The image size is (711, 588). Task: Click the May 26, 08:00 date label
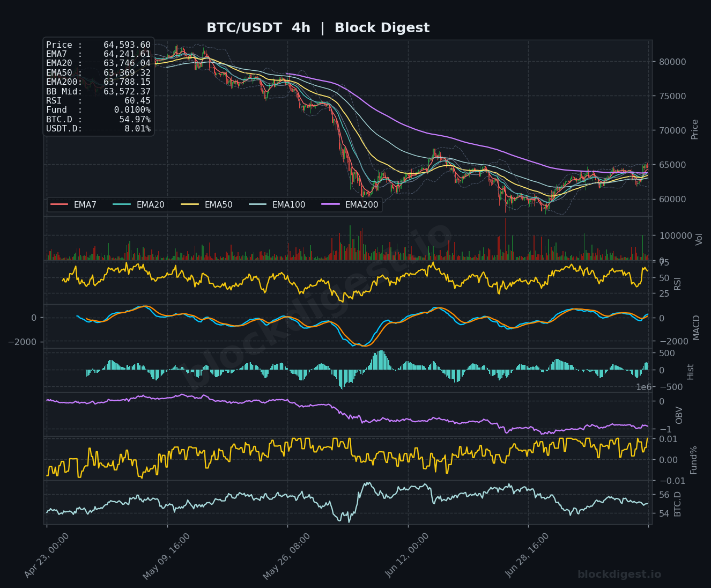[x=286, y=556]
